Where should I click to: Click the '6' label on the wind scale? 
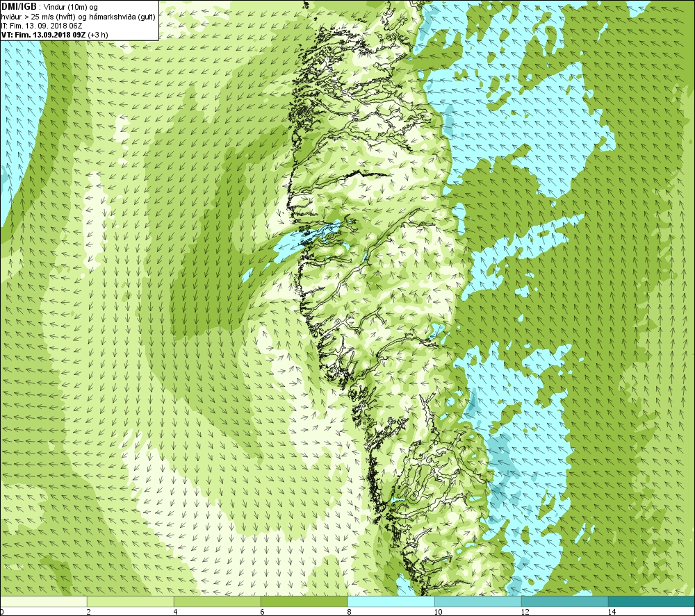pyautogui.click(x=263, y=612)
